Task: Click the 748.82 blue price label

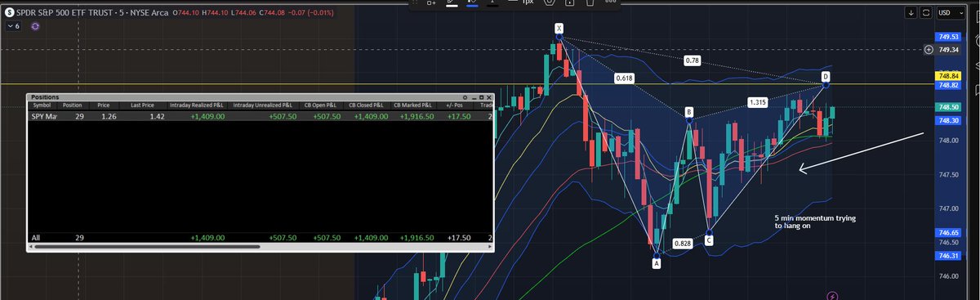Action: (949, 85)
